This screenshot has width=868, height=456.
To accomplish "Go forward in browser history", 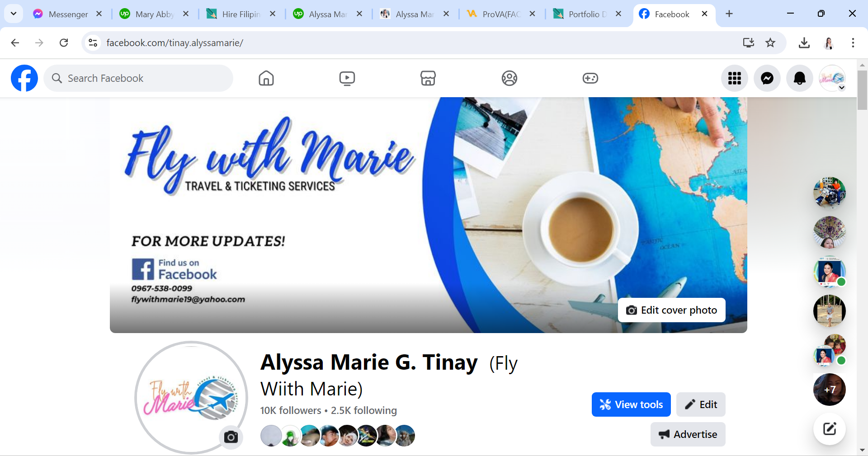I will click(x=39, y=42).
